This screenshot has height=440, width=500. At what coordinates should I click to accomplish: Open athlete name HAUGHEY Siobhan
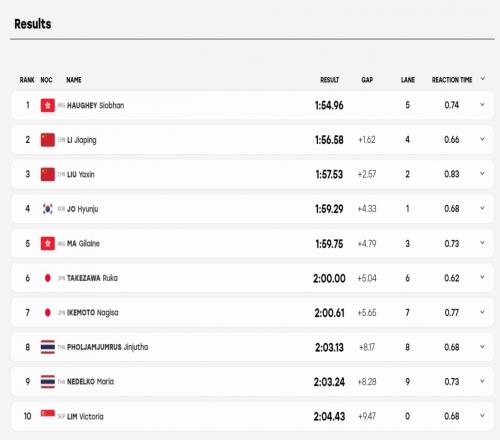[96, 106]
